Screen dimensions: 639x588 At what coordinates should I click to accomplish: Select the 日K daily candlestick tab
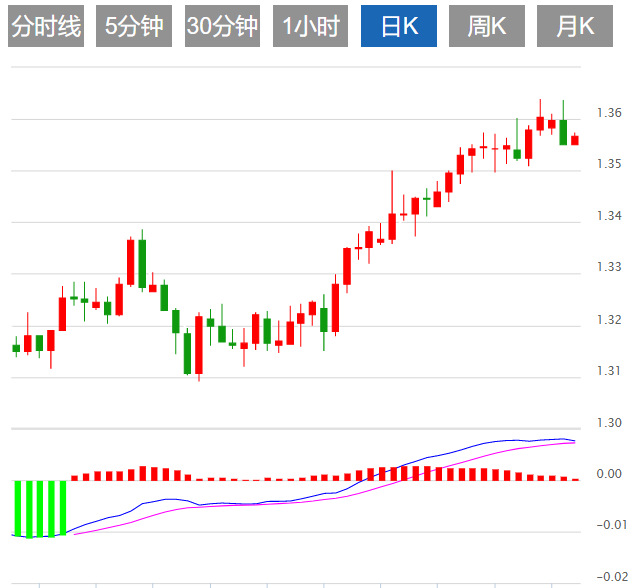[399, 26]
